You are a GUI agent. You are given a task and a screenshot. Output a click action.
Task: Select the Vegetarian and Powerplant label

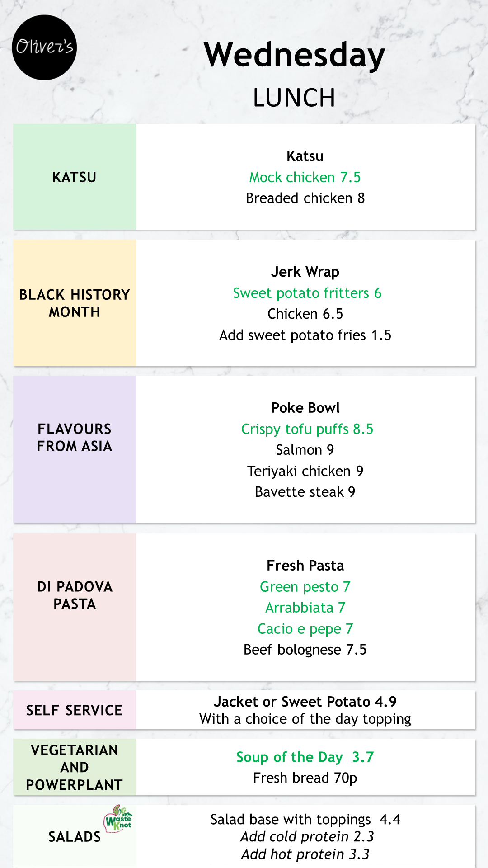click(75, 767)
